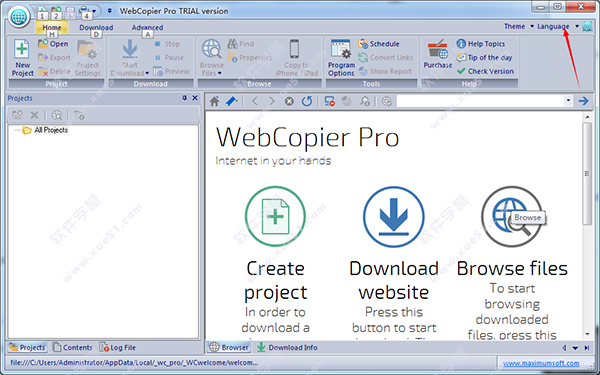Click the Browse files circle on welcome page
The height and width of the screenshot is (375, 600).
click(512, 217)
